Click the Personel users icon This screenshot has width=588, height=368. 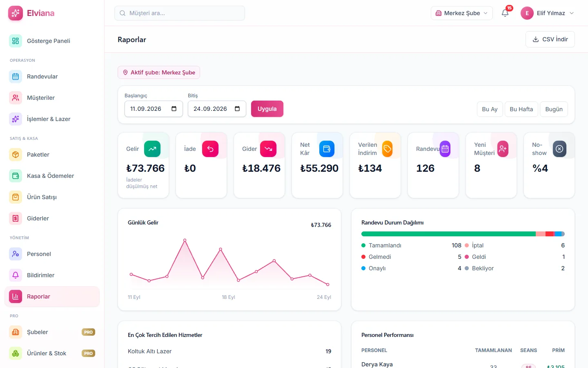pyautogui.click(x=16, y=254)
